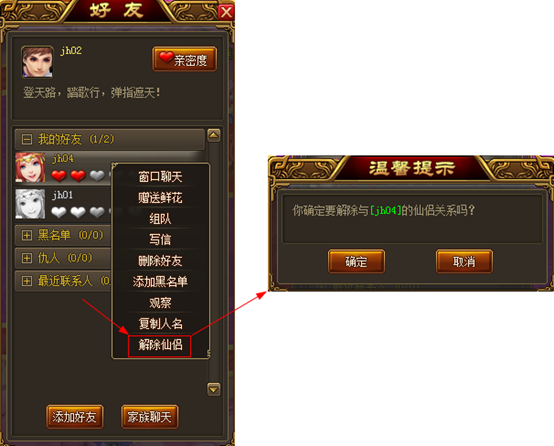Screen dimensions: 554x446
Task: Open 家族聊天 family chat button
Action: coord(150,417)
